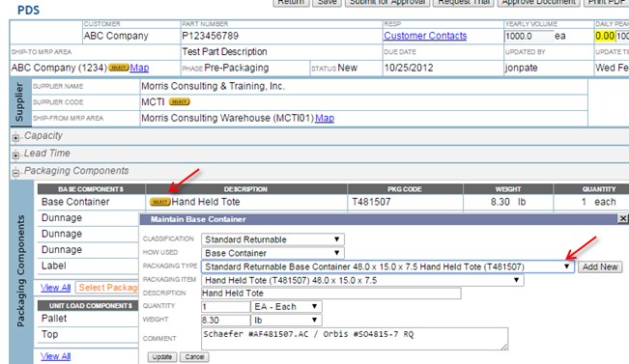Click the Comment text area
The width and height of the screenshot is (629, 364).
point(355,339)
